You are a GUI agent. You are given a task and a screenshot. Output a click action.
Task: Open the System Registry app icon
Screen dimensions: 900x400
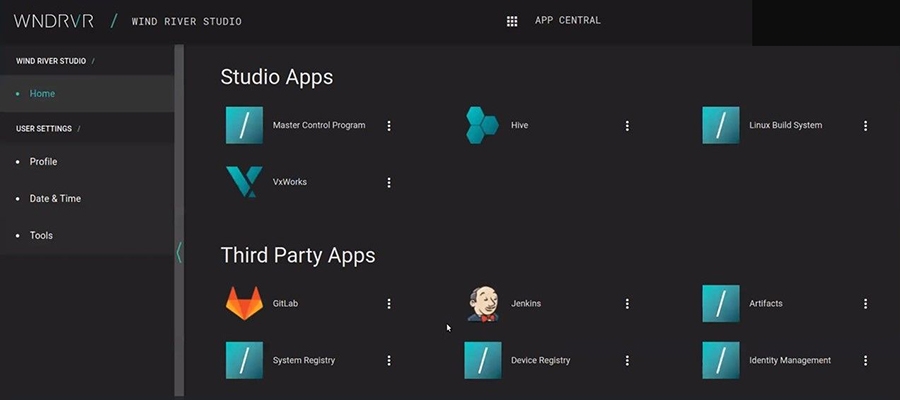245,360
